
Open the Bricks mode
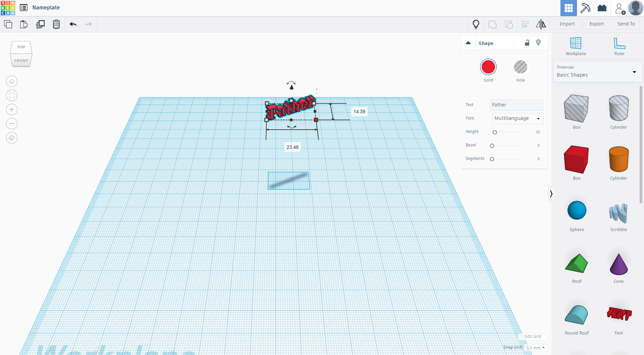[x=602, y=8]
